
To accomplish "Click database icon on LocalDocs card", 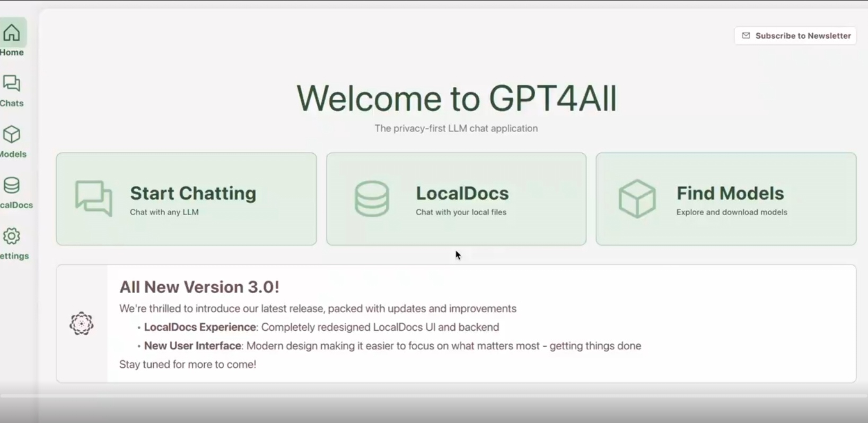I will pos(372,199).
